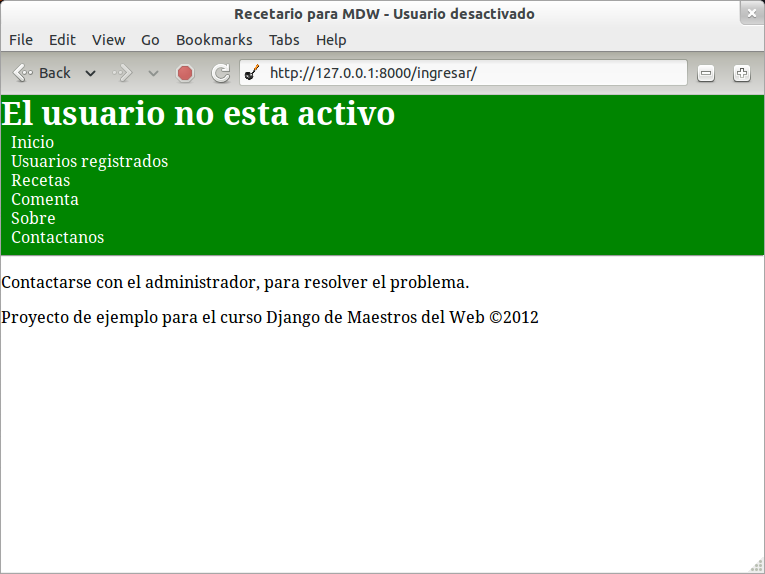
Task: Open the Usuarios registrados link
Action: click(x=90, y=161)
